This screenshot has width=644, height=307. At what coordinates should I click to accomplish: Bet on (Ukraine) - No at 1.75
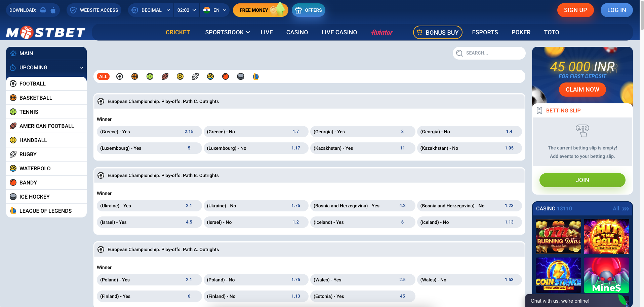(x=256, y=206)
